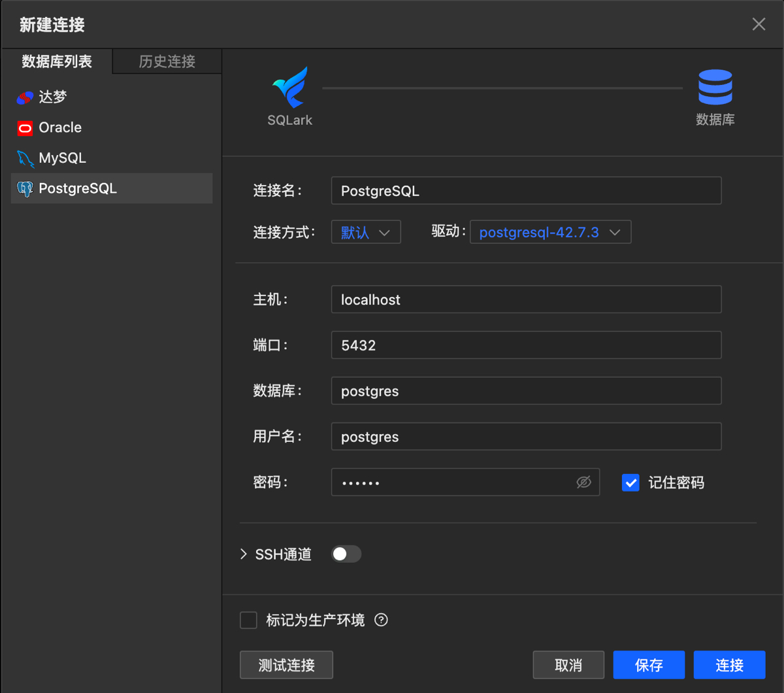Screen dimensions: 784x693
Task: Click the help icon beside 标记为生产环境
Action: [x=381, y=620]
